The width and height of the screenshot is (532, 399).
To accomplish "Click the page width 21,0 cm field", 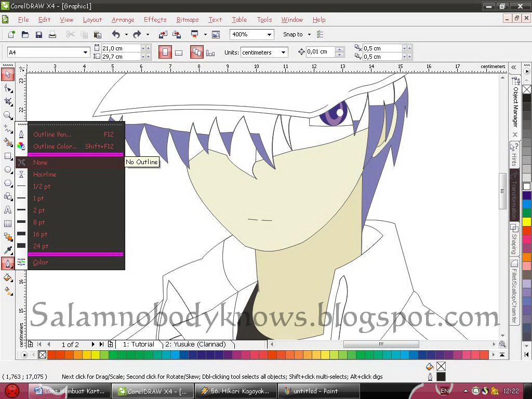I will (x=121, y=48).
